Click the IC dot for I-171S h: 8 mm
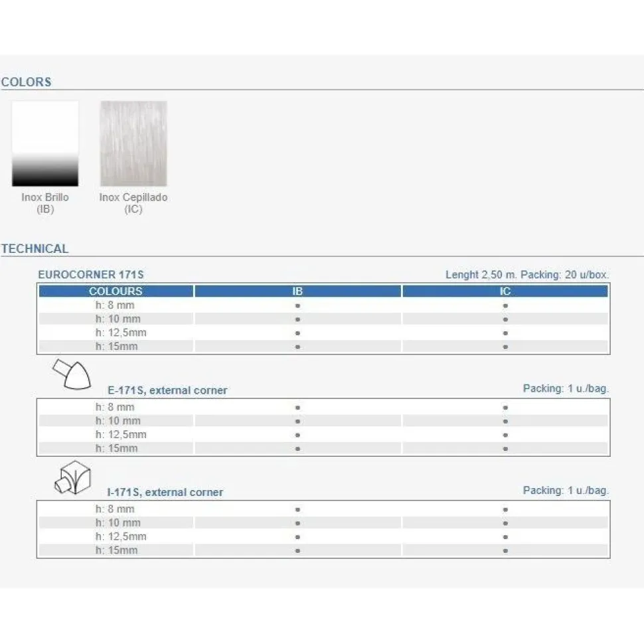644x644 pixels. click(x=506, y=510)
